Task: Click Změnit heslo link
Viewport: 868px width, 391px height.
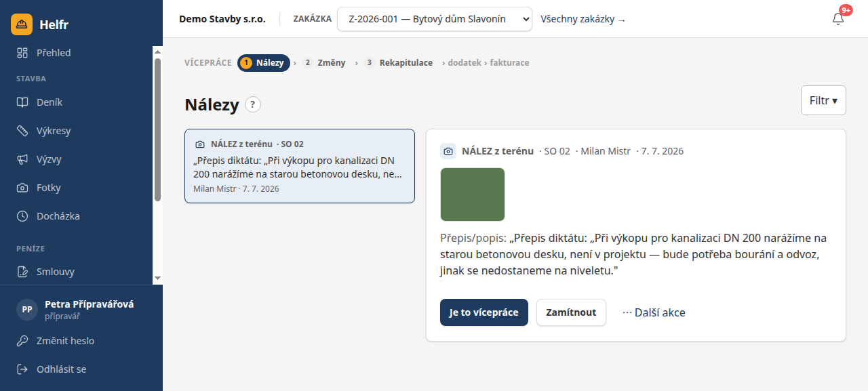Action: click(65, 341)
